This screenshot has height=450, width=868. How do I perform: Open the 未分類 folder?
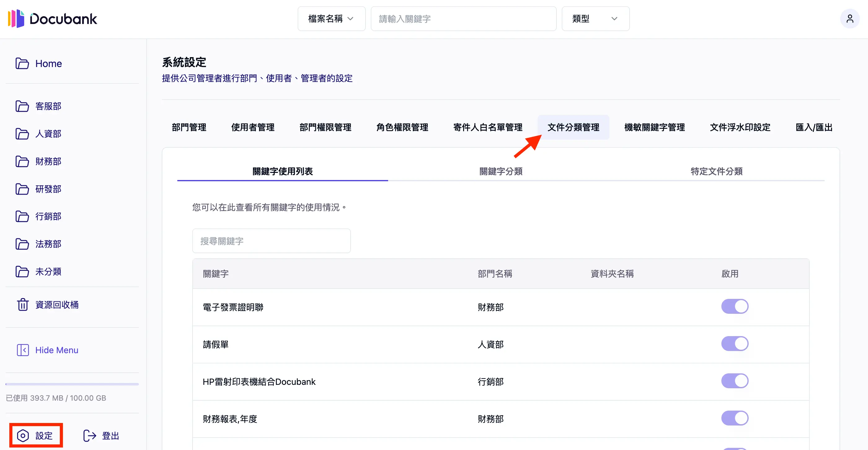[x=48, y=272]
